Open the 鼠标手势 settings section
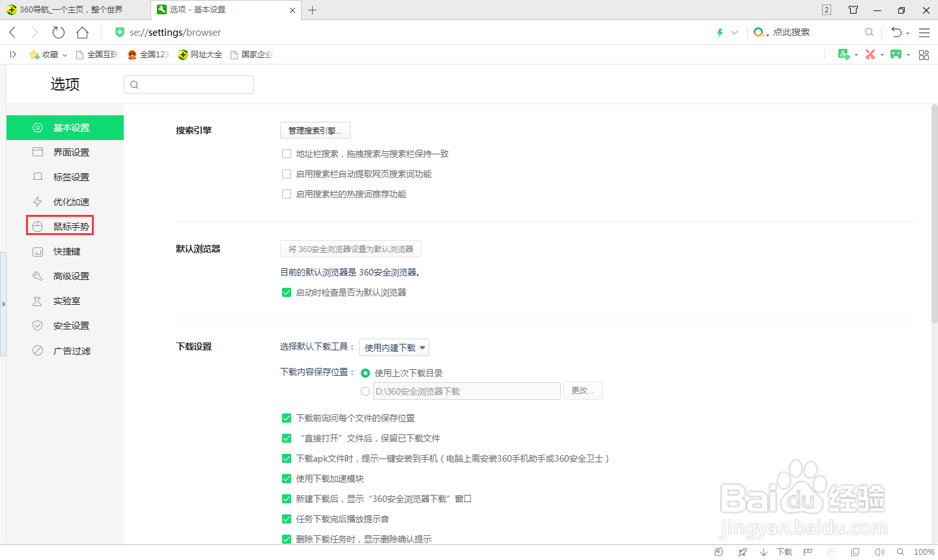Image resolution: width=938 pixels, height=560 pixels. coord(65,227)
